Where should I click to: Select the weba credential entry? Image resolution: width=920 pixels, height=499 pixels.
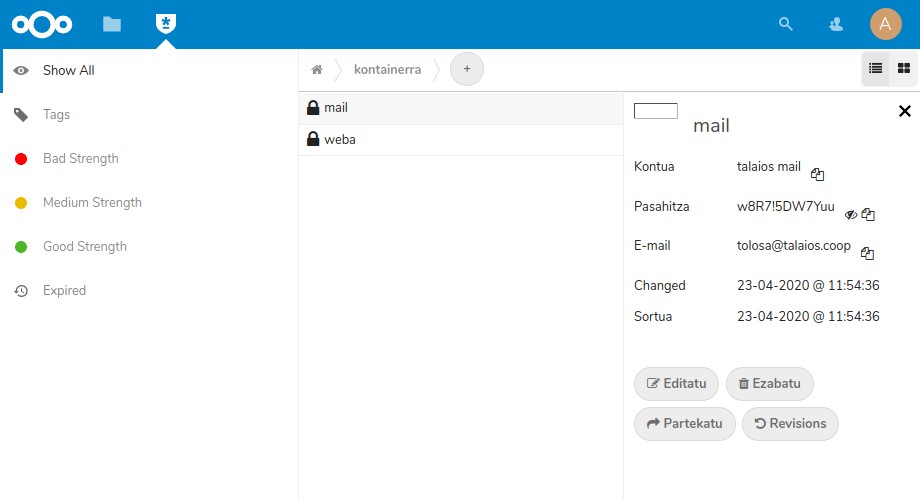340,140
